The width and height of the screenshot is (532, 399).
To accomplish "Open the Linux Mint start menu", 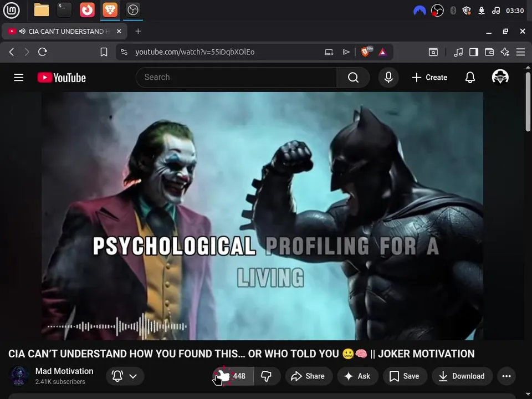I will pyautogui.click(x=11, y=10).
